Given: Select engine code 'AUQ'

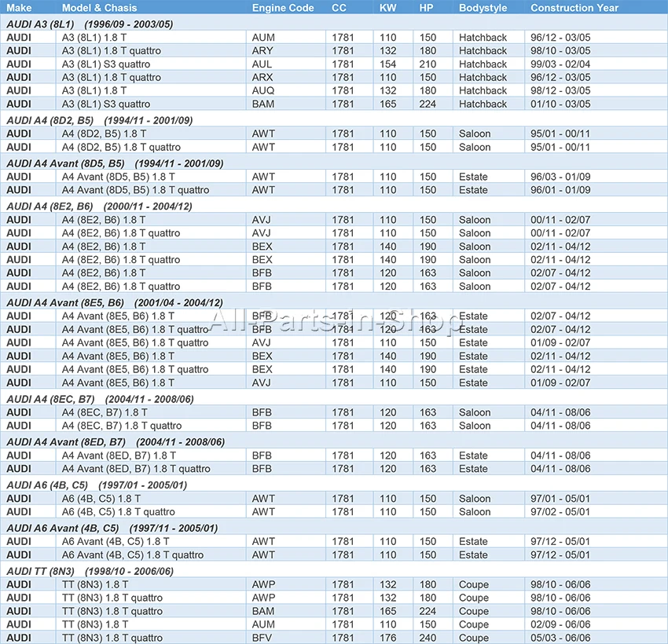Looking at the screenshot, I should (262, 90).
